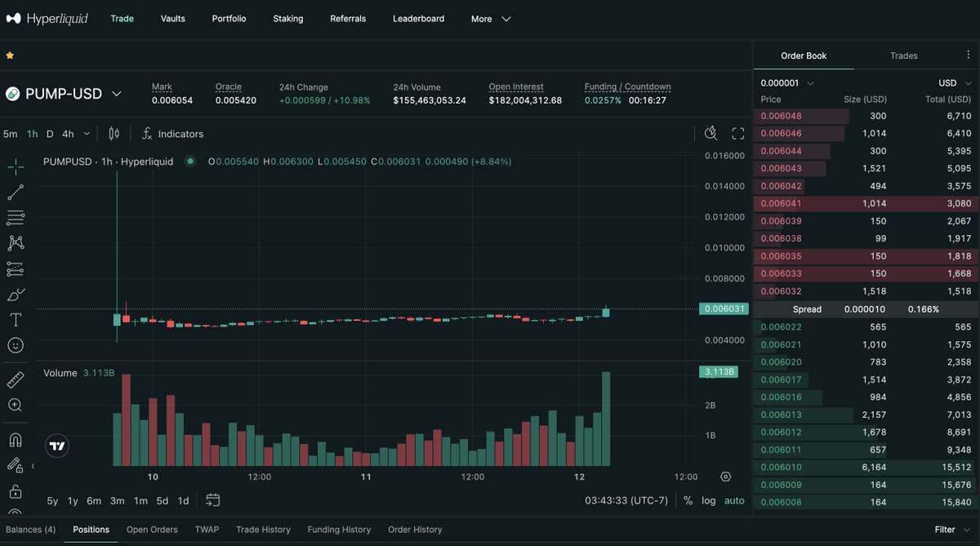
Task: Open Order History tab
Action: coord(415,530)
